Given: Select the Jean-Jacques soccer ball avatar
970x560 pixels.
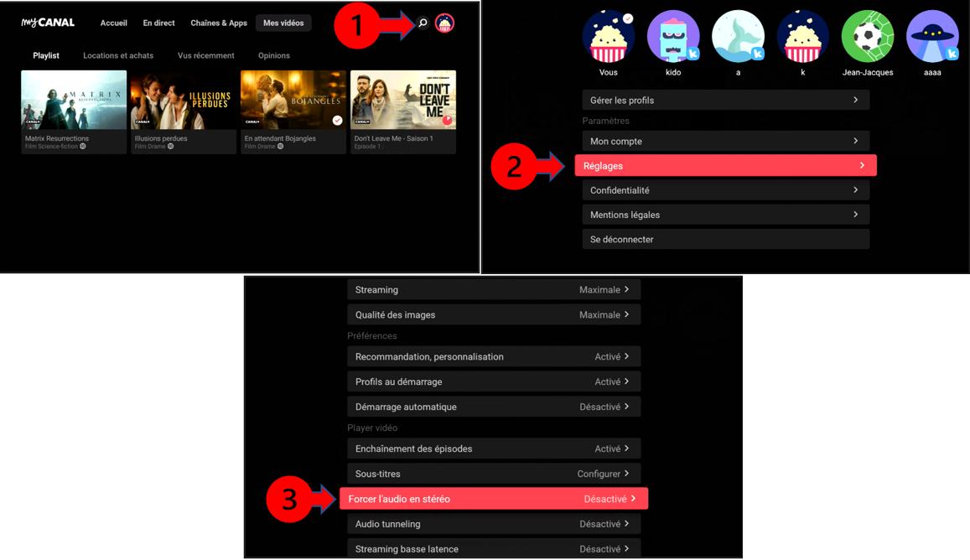Looking at the screenshot, I should pyautogui.click(x=868, y=37).
